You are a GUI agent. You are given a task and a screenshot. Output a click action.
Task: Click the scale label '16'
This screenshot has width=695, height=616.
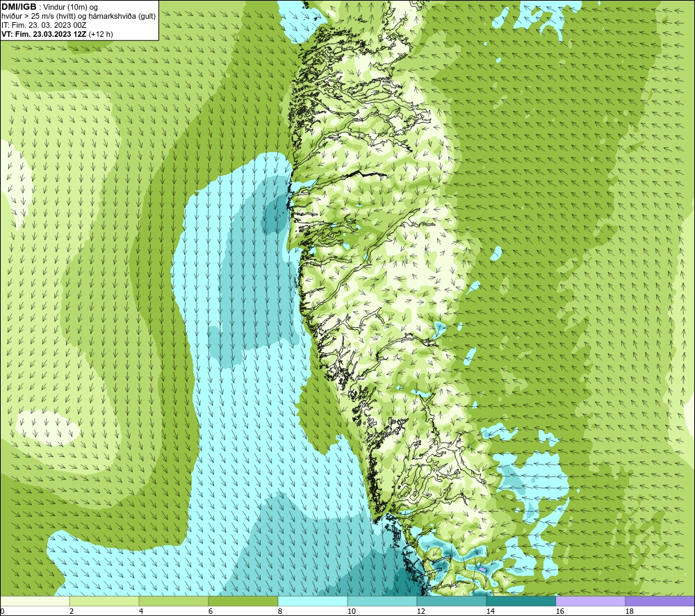[559, 612]
